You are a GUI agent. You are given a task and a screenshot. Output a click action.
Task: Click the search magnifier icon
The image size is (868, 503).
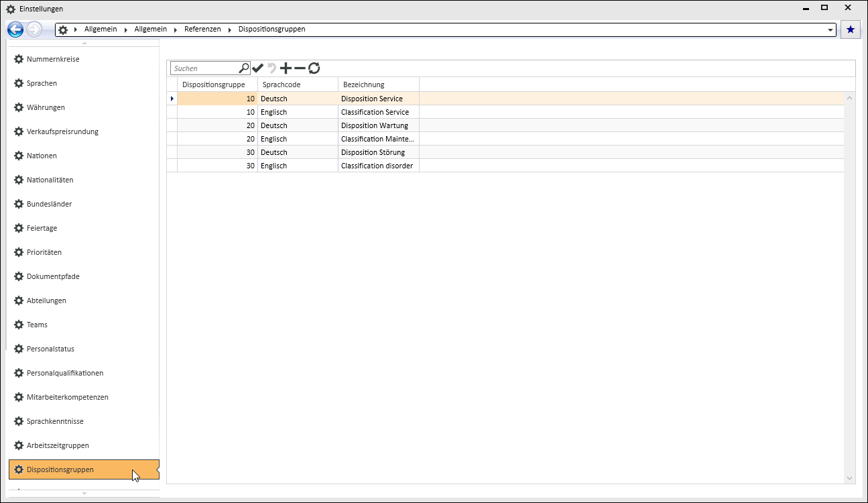point(244,68)
